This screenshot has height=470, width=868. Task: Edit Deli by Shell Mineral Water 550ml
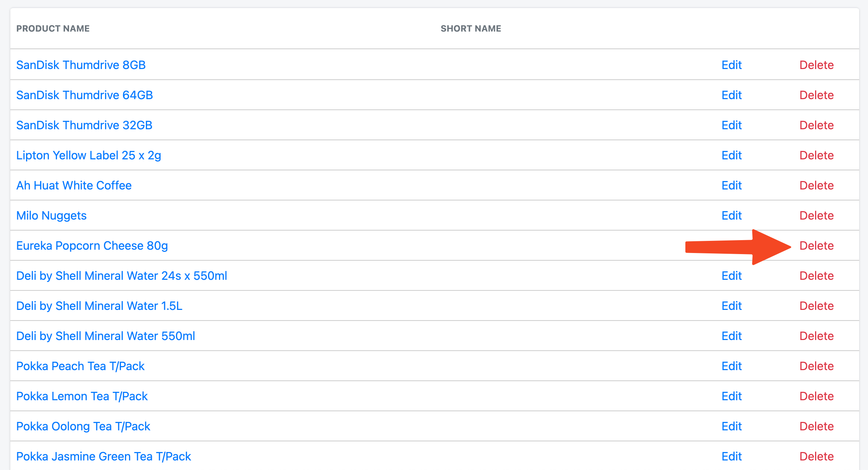tap(731, 336)
